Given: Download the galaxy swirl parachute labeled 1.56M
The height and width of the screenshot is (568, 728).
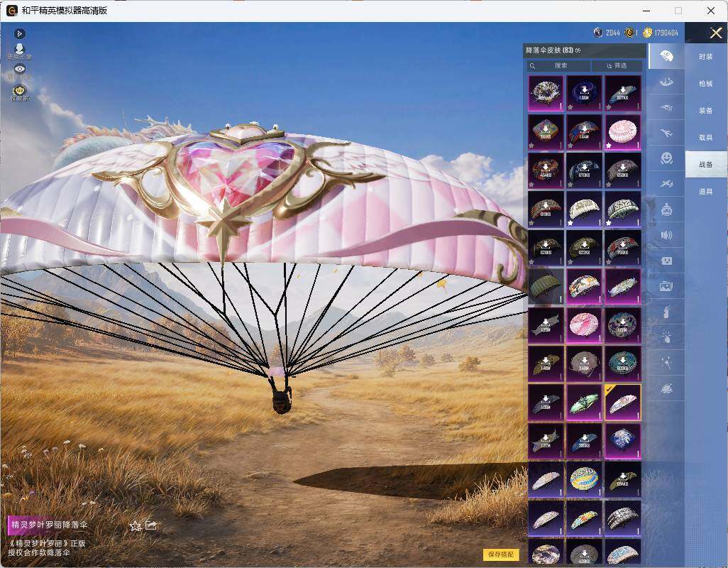Looking at the screenshot, I should [584, 93].
